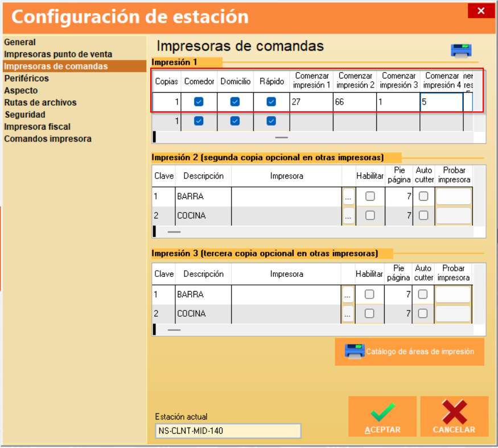The height and width of the screenshot is (448, 498).
Task: Click the Estación actual field
Action: [228, 431]
